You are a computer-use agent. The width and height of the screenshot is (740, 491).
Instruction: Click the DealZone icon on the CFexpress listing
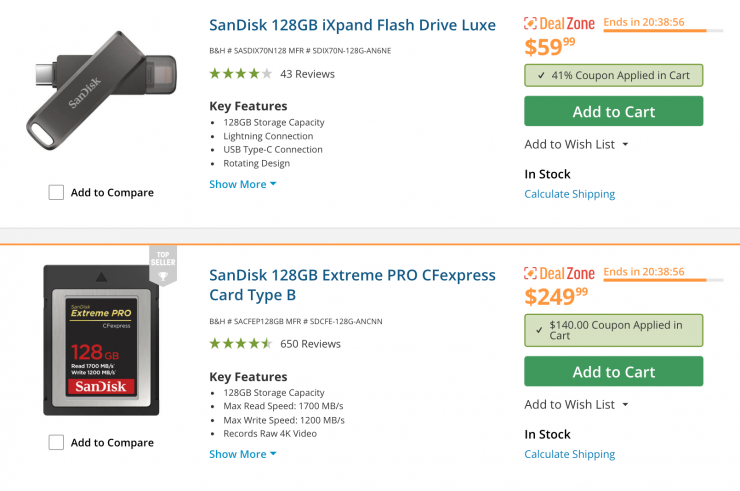point(532,274)
